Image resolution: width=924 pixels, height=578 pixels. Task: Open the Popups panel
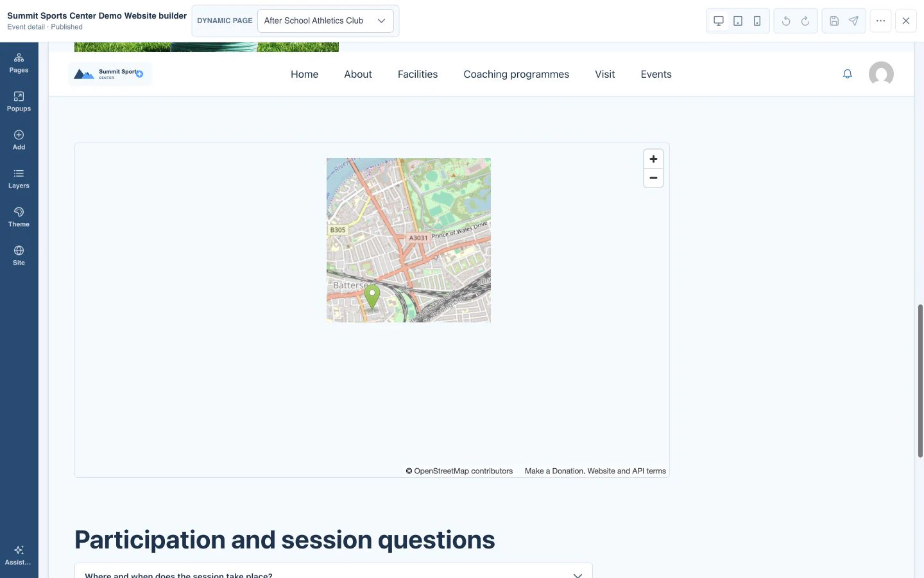coord(19,101)
